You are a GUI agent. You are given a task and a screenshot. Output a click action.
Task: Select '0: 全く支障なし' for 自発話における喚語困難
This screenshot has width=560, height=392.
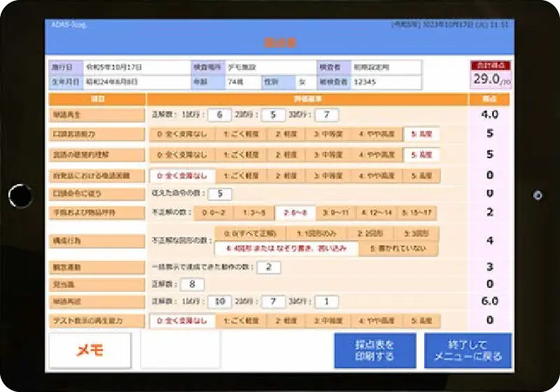[x=181, y=176]
